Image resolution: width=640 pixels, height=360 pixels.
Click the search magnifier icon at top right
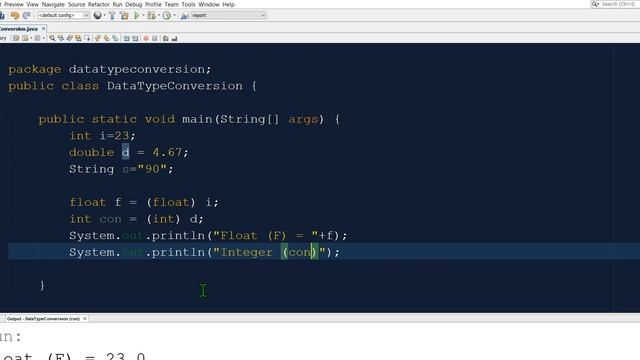(595, 4)
